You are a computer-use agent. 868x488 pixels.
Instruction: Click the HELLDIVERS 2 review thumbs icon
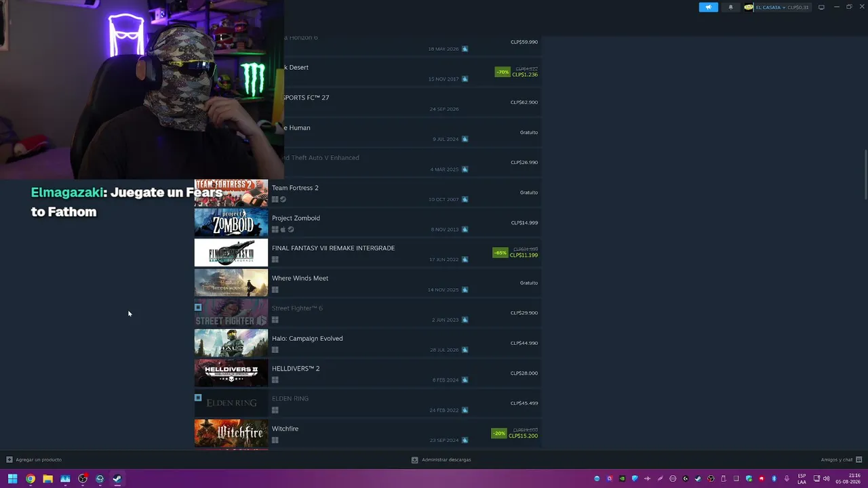[465, 380]
